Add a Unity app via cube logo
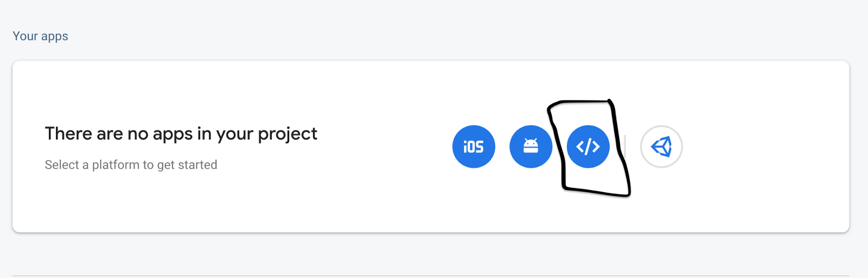Screen dimensions: 868x278 [661, 147]
